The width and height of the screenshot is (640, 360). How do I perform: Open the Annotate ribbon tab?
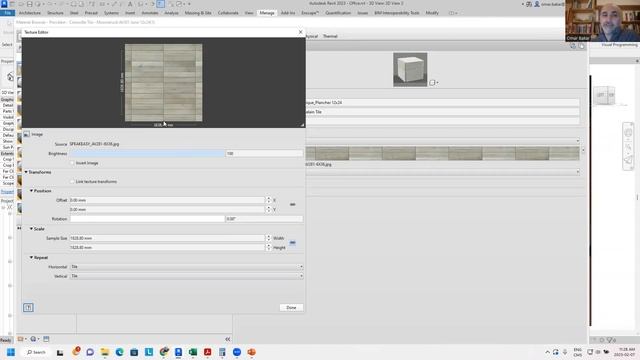pos(149,13)
